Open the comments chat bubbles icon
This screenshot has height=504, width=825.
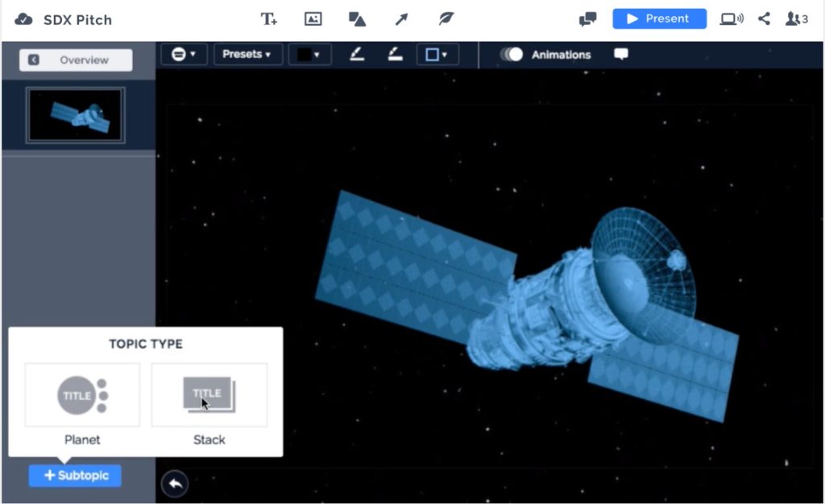pyautogui.click(x=588, y=19)
